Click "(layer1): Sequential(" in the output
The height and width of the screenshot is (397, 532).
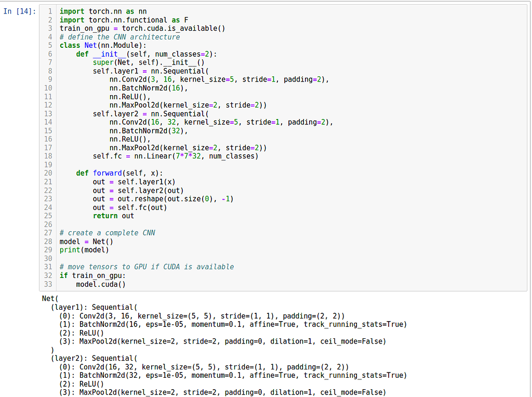(95, 308)
